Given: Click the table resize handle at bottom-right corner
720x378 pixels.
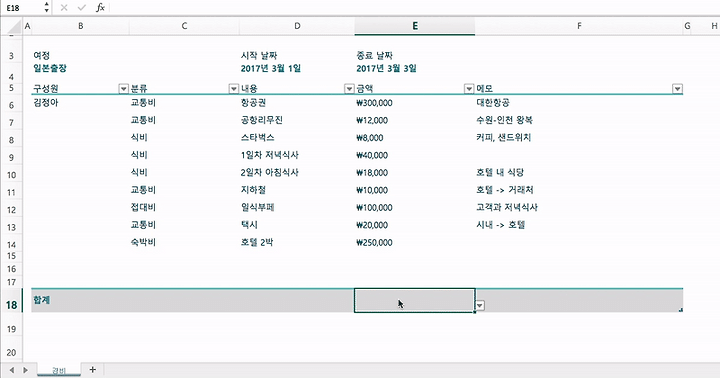Looking at the screenshot, I should tap(681, 310).
